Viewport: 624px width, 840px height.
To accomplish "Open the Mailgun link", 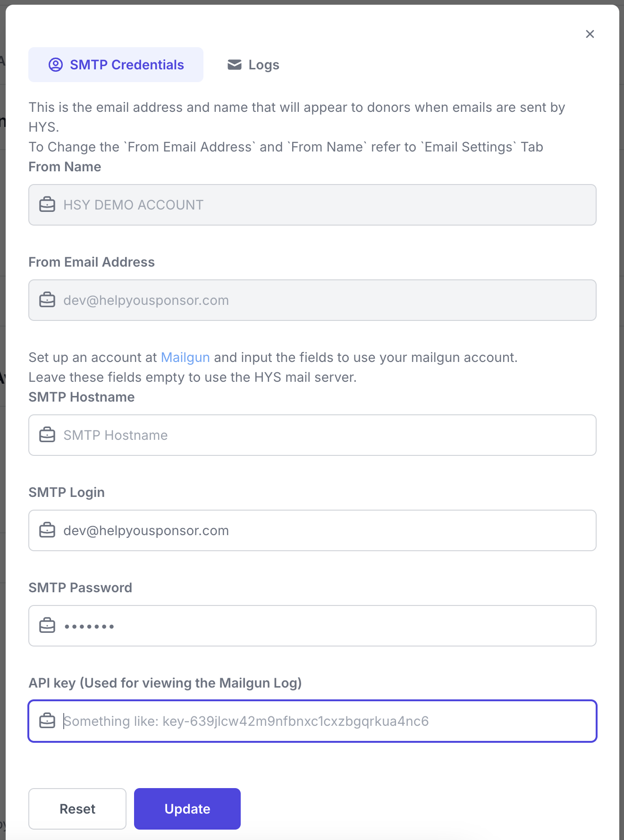I will click(185, 357).
